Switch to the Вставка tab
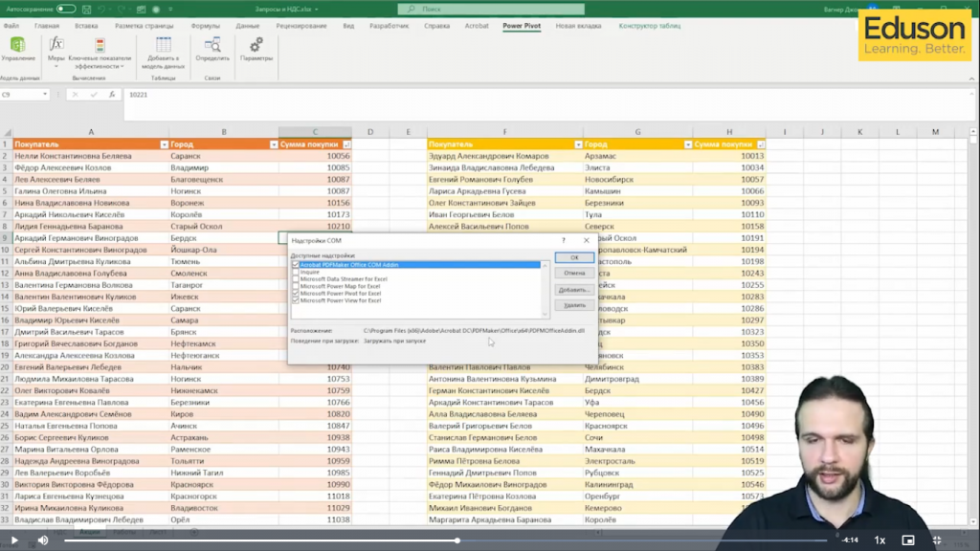 (x=86, y=26)
